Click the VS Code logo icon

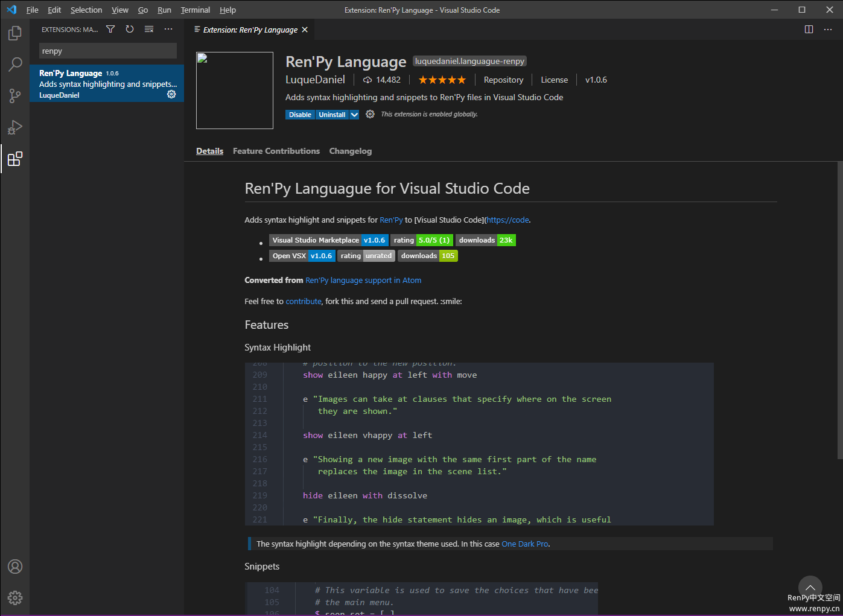[x=11, y=10]
